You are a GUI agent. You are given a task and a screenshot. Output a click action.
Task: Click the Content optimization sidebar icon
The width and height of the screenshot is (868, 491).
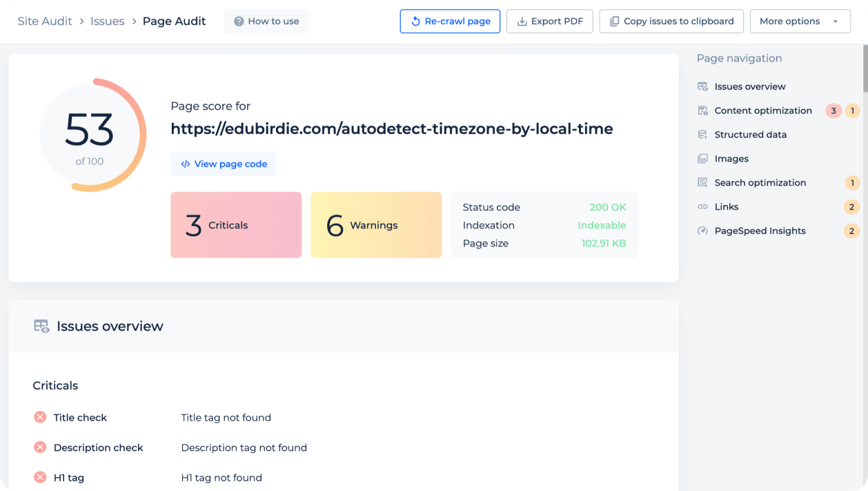[702, 110]
